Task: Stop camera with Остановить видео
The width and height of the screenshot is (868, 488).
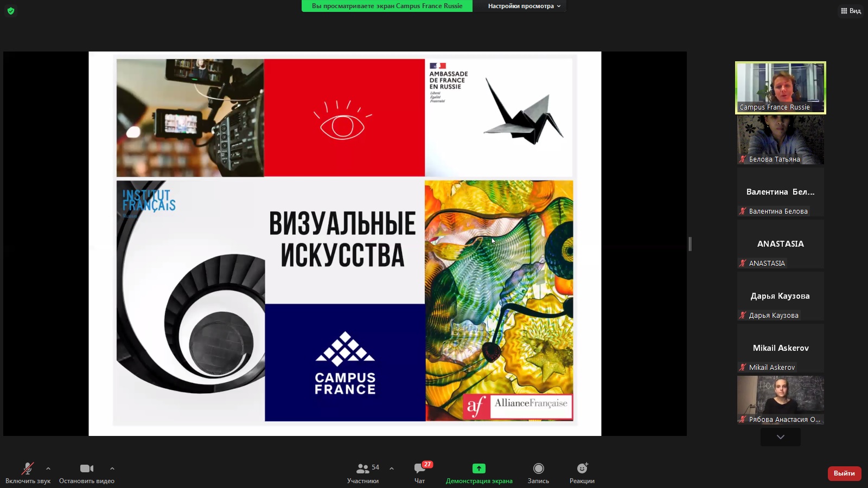Action: 87,472
